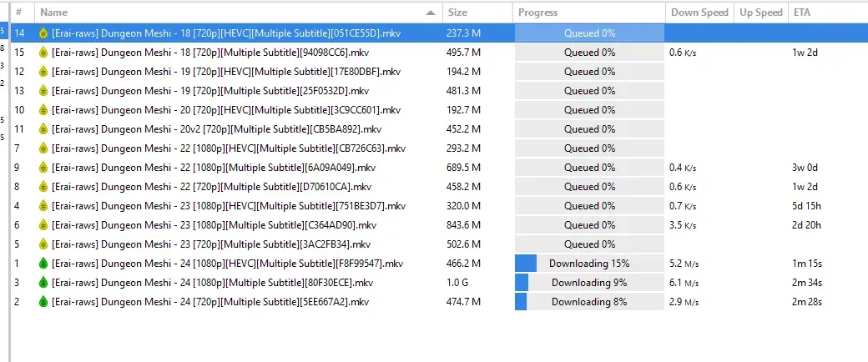
Task: Click status icon of Dungeon Meshi 23 1080p [C364AD90]
Action: tap(43, 225)
